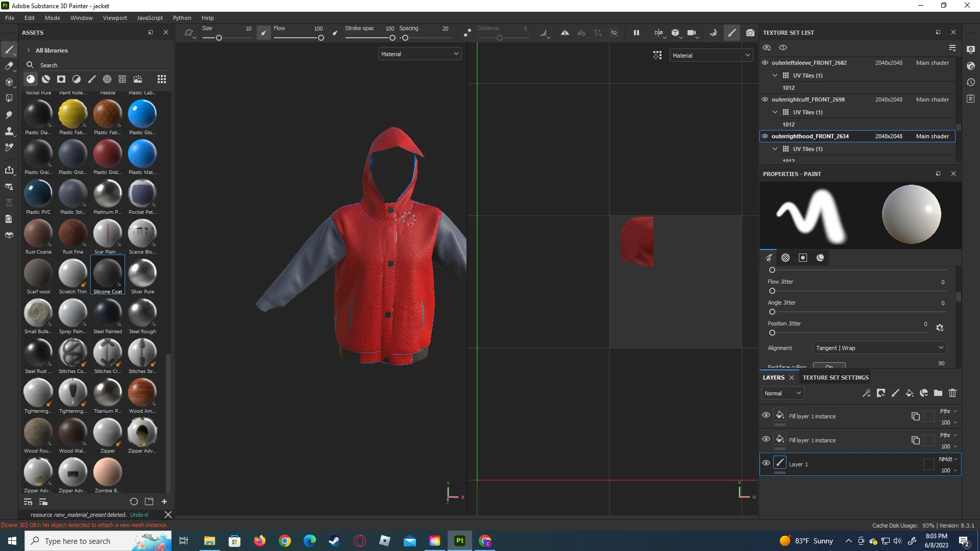Image resolution: width=980 pixels, height=551 pixels.
Task: Hide Layer 1 using its eye icon
Action: pyautogui.click(x=766, y=463)
